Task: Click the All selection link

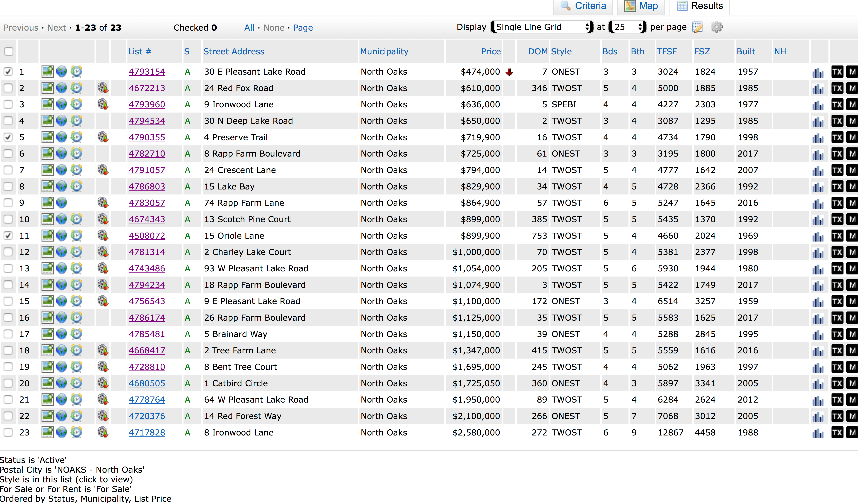Action: [249, 28]
